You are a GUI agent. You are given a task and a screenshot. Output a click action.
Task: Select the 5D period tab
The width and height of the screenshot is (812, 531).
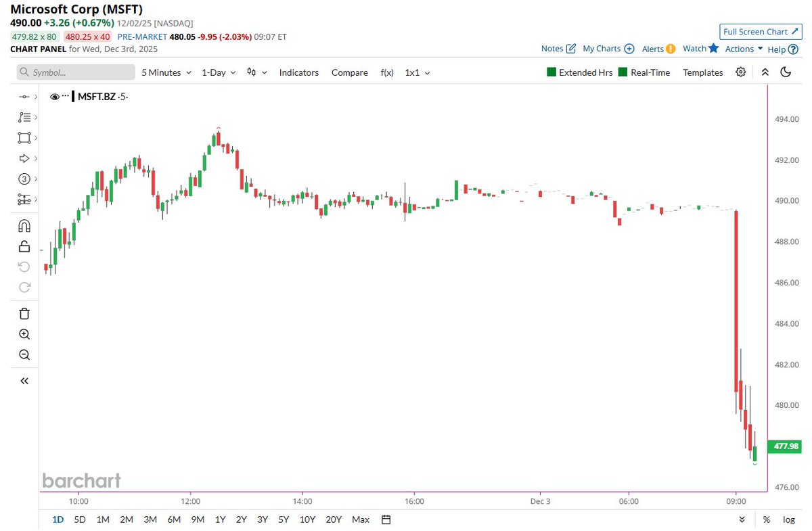(x=80, y=520)
